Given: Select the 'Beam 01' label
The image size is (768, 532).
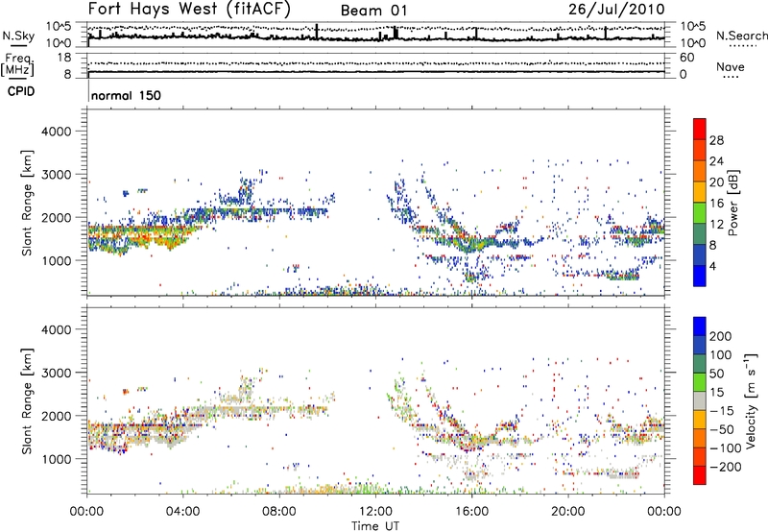Looking at the screenshot, I should coord(373,11).
